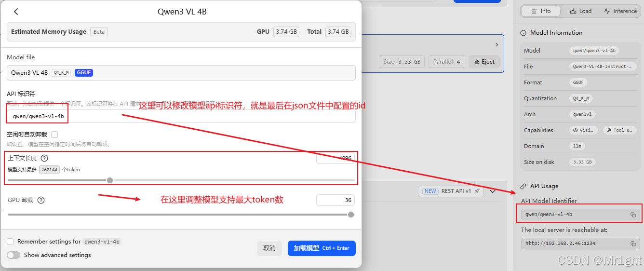This screenshot has height=271, width=644.
Task: Copy the API Model Identifier
Action: coord(633,215)
